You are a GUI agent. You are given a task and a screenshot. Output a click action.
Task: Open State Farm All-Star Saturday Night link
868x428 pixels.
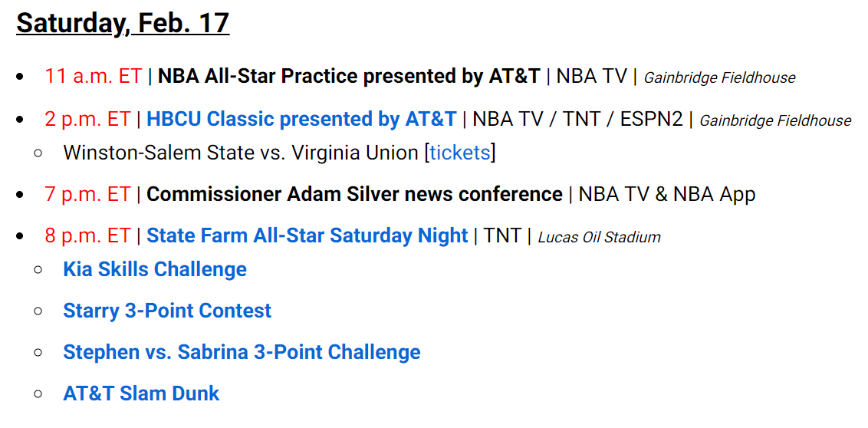tap(307, 236)
